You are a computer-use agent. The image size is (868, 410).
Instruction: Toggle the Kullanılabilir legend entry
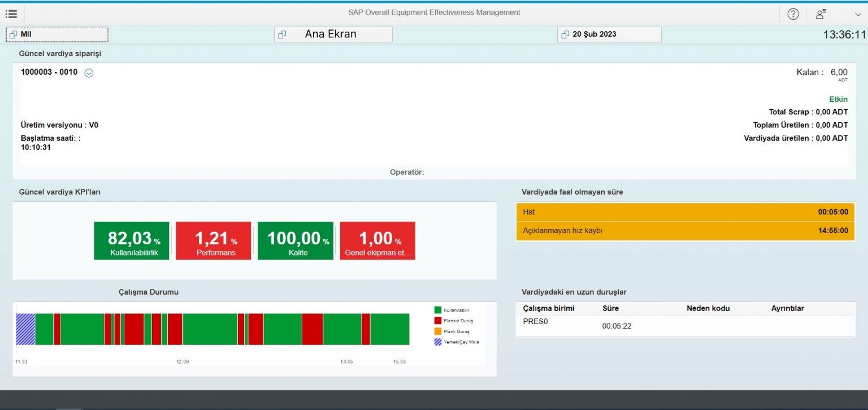coord(452,309)
